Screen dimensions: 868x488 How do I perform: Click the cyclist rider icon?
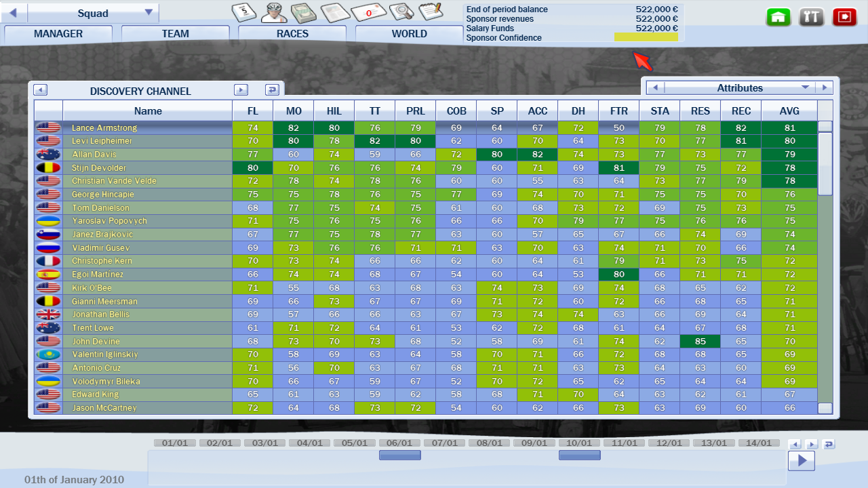273,12
